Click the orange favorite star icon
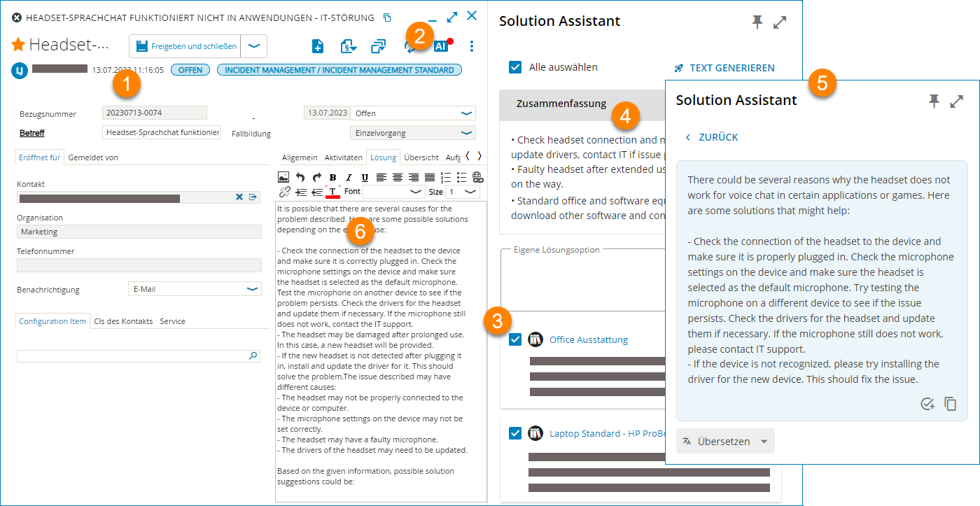This screenshot has width=980, height=506. pos(18,45)
